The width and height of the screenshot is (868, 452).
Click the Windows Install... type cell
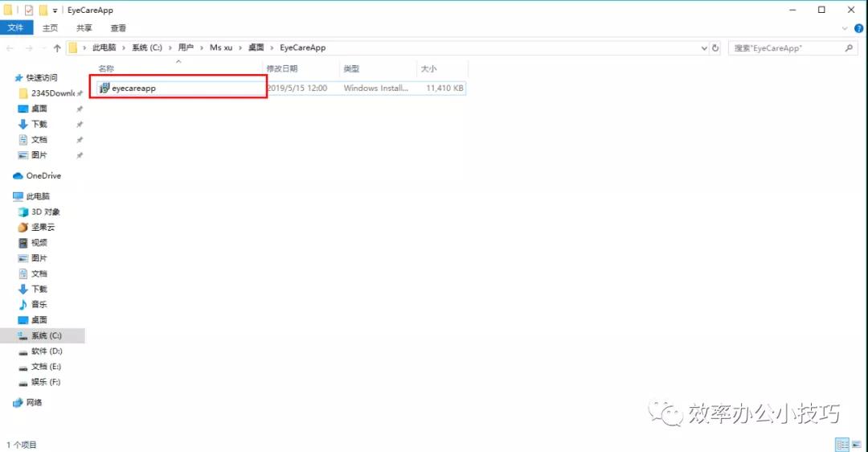pos(376,88)
